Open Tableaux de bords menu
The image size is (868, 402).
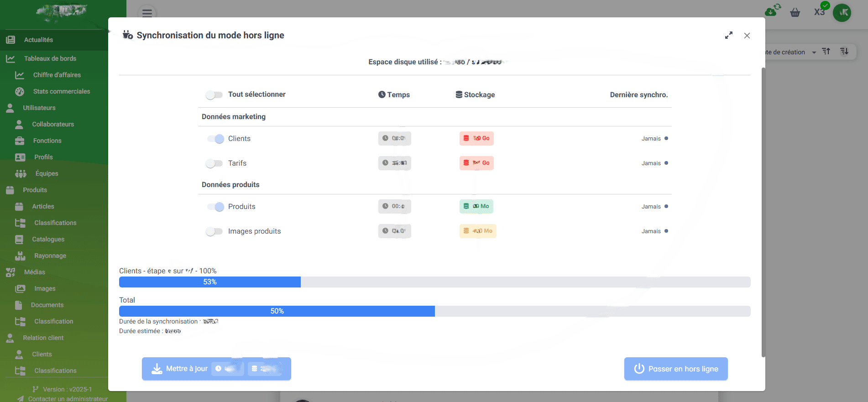50,58
